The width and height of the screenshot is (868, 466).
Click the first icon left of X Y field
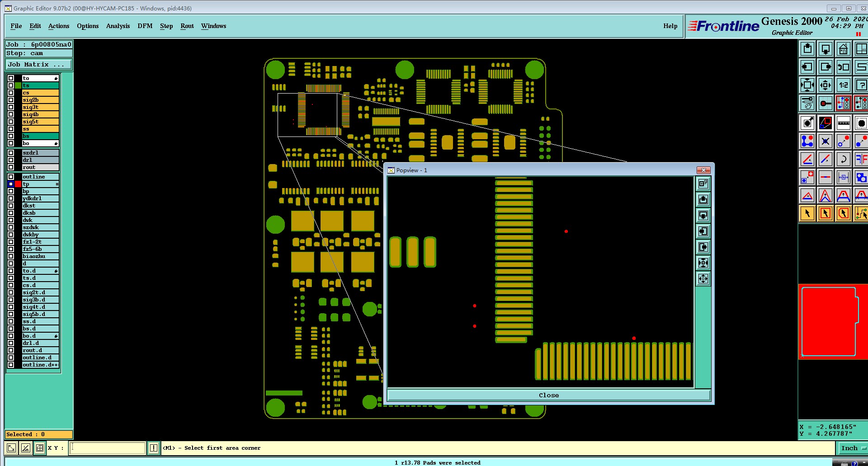tap(11, 448)
